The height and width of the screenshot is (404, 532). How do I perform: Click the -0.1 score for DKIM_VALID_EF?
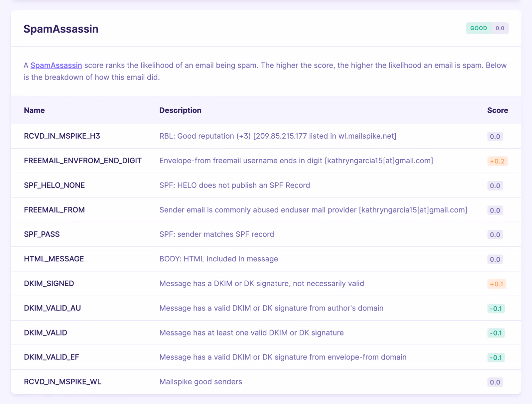click(496, 357)
